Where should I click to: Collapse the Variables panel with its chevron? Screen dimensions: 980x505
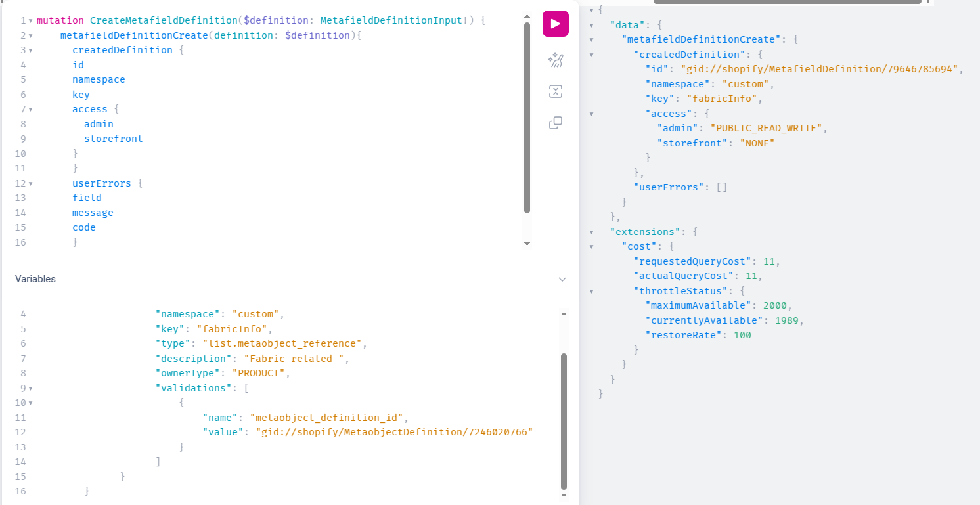[562, 279]
